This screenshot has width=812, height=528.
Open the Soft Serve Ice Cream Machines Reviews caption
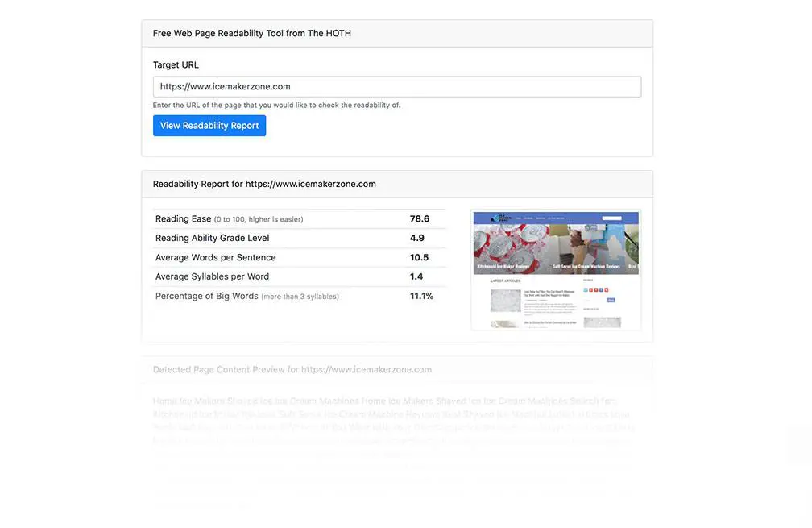[586, 266]
